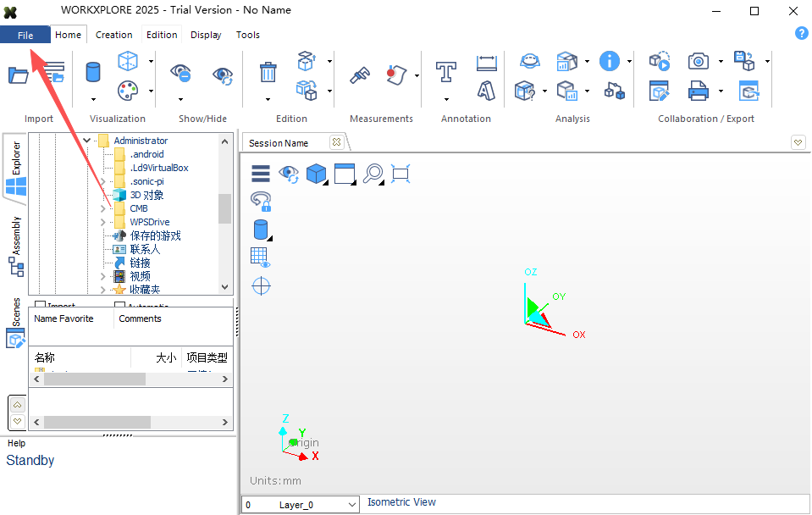Toggle the eye refresh icon in viewport toolbar

click(289, 174)
